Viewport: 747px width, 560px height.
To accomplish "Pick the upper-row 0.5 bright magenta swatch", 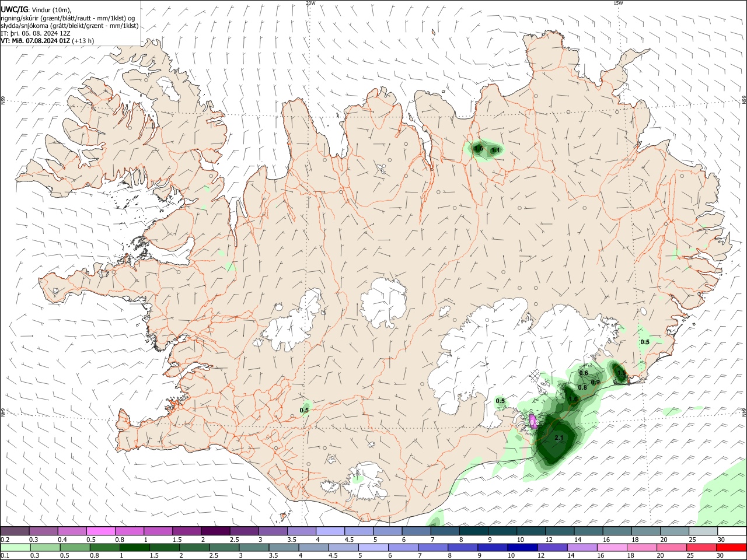I will (x=100, y=531).
